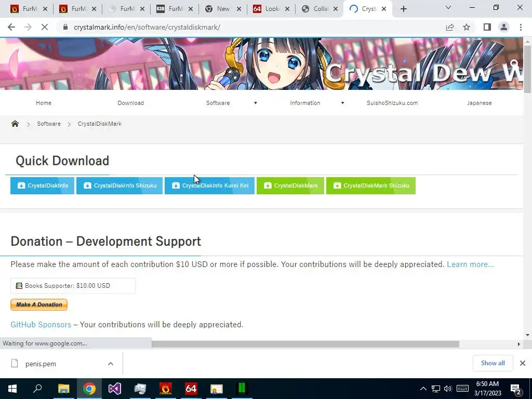Close the download bar with the X
Screen dimensions: 532x399
pyautogui.click(x=523, y=363)
